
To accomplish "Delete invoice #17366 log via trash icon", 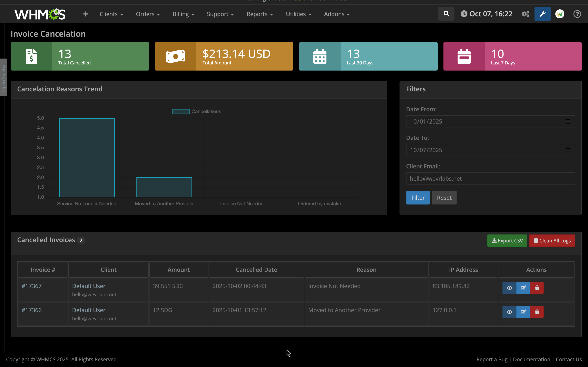I will point(537,312).
